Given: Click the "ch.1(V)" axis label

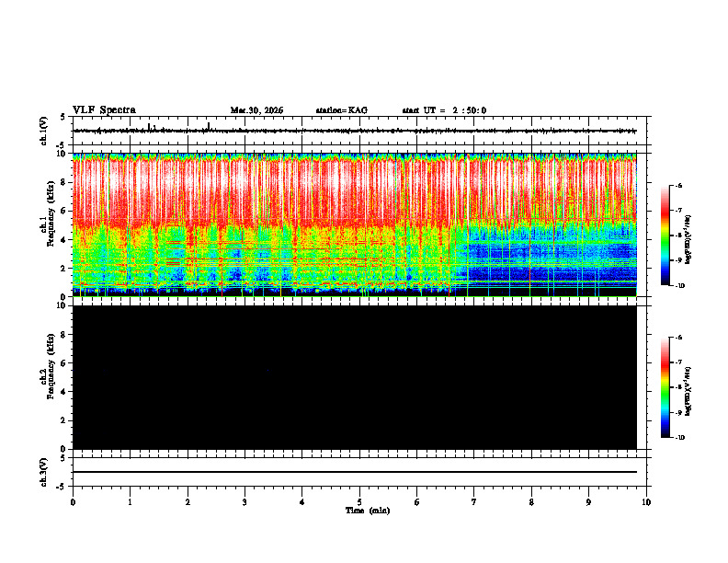Looking at the screenshot, I should click(x=44, y=132).
